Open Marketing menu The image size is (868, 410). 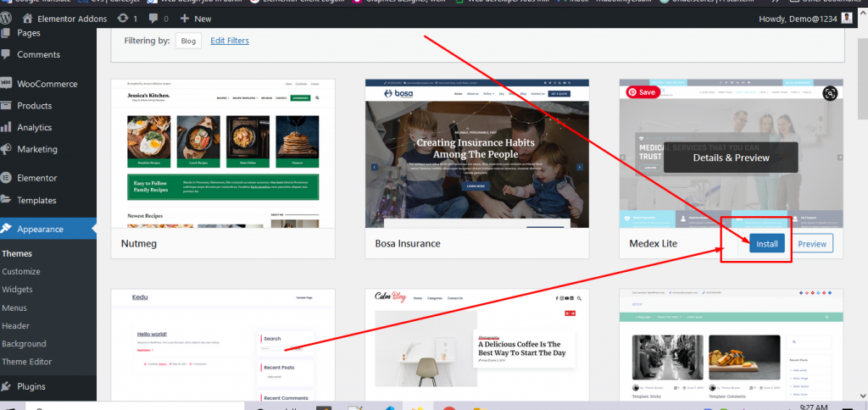pyautogui.click(x=37, y=149)
